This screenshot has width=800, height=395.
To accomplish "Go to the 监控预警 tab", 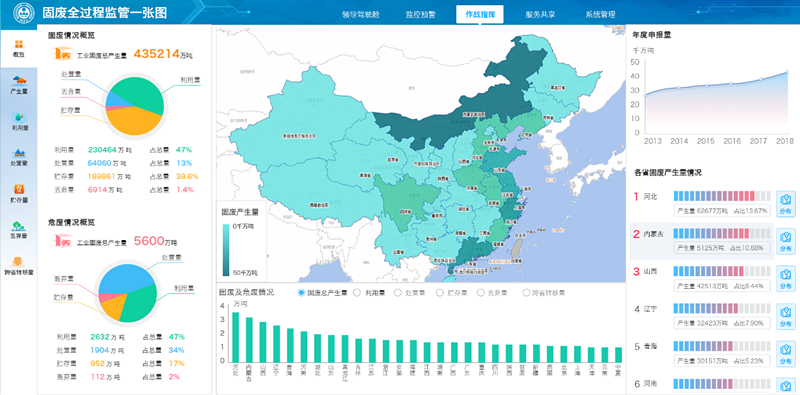I will point(420,14).
